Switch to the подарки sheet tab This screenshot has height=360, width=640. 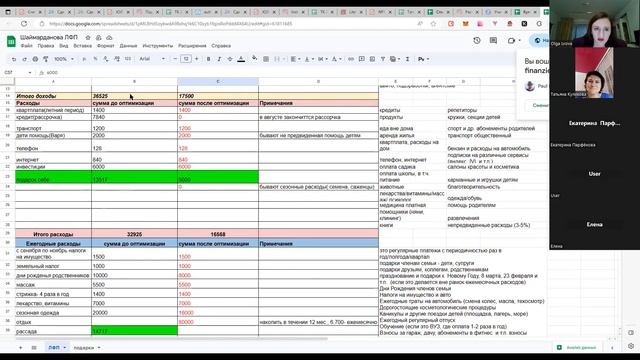click(84, 348)
